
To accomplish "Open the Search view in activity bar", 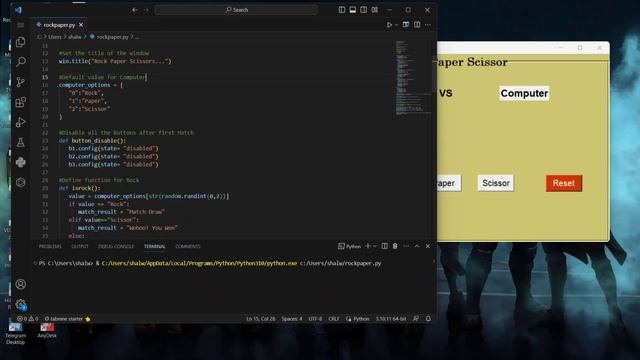I will pyautogui.click(x=20, y=62).
